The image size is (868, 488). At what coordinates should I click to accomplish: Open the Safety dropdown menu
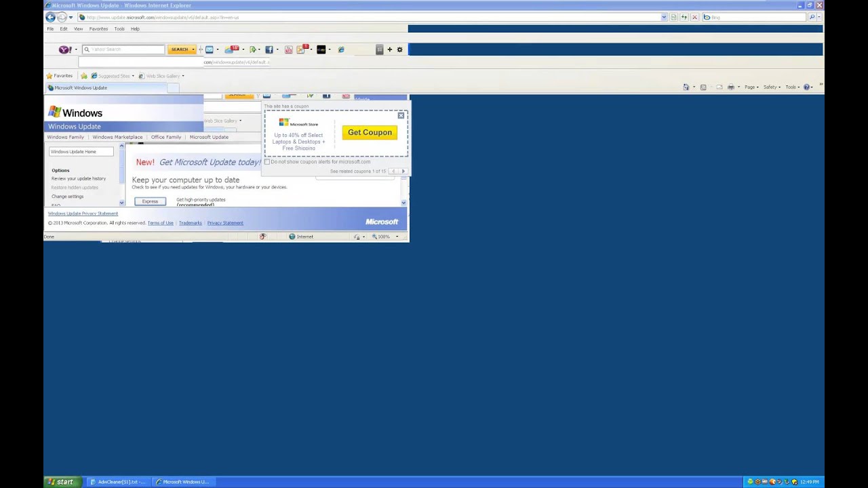pos(772,87)
